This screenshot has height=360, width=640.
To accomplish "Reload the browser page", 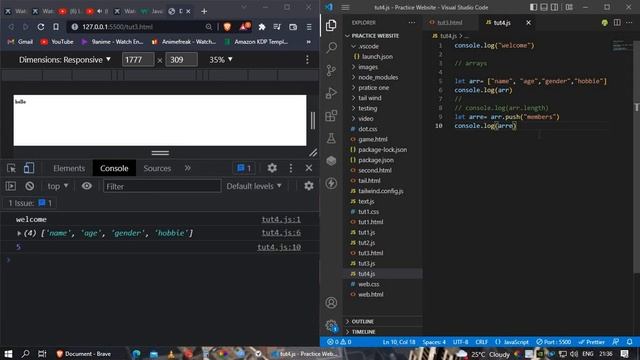I will pyautogui.click(x=40, y=27).
